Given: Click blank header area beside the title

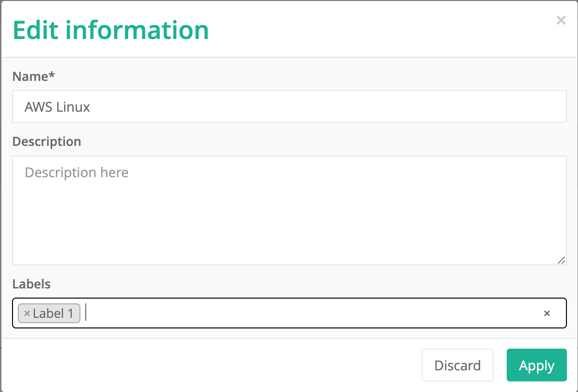Looking at the screenshot, I should (381, 30).
